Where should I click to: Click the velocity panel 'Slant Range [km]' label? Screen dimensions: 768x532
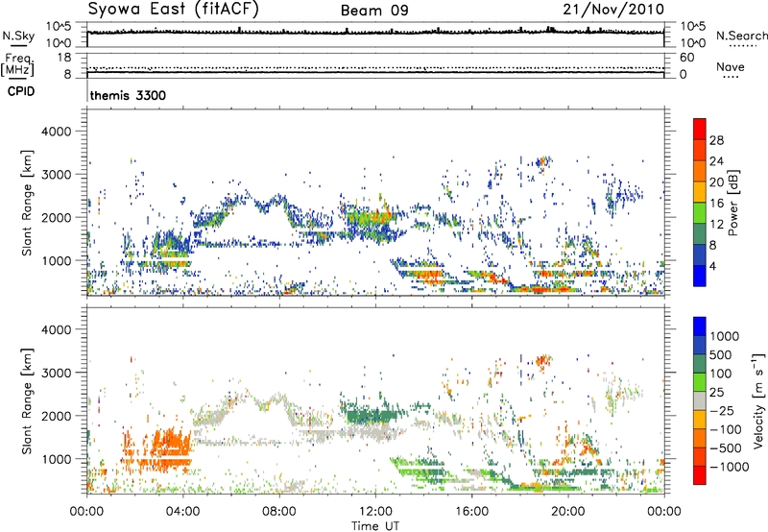click(27, 400)
